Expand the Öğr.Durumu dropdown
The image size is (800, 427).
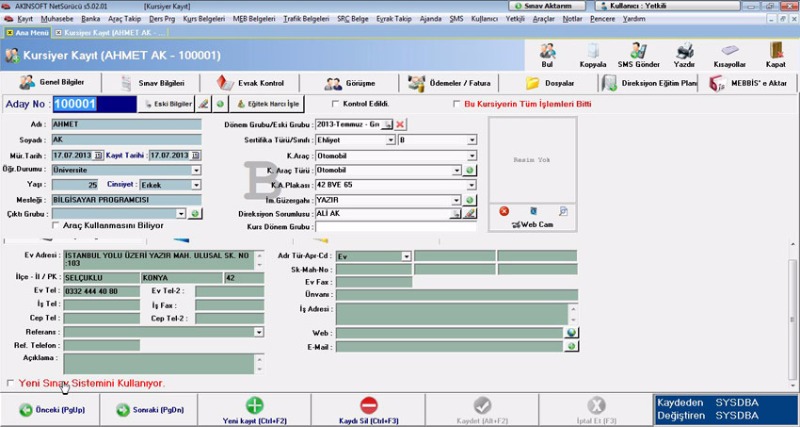(x=196, y=170)
